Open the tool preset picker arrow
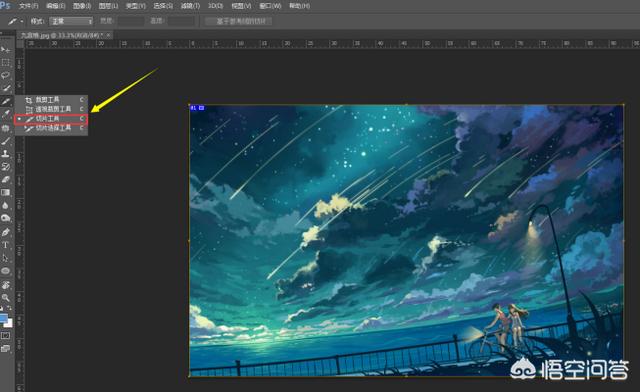Screen dimensions: 640x392 [x=21, y=21]
